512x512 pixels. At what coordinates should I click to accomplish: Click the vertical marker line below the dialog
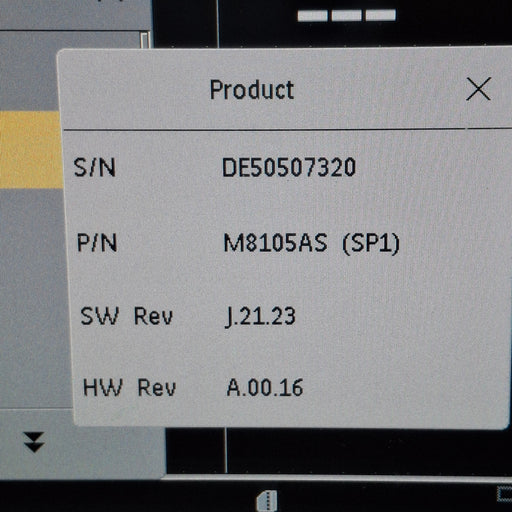226,450
